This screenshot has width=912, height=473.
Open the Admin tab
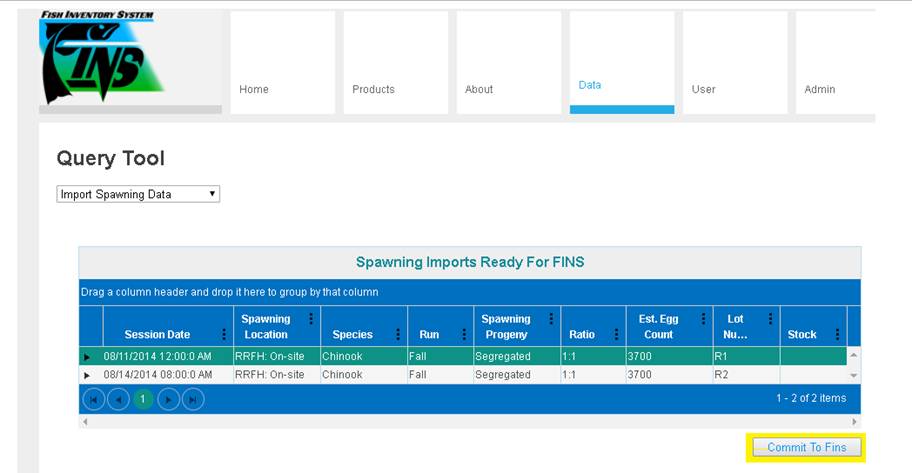(x=820, y=89)
